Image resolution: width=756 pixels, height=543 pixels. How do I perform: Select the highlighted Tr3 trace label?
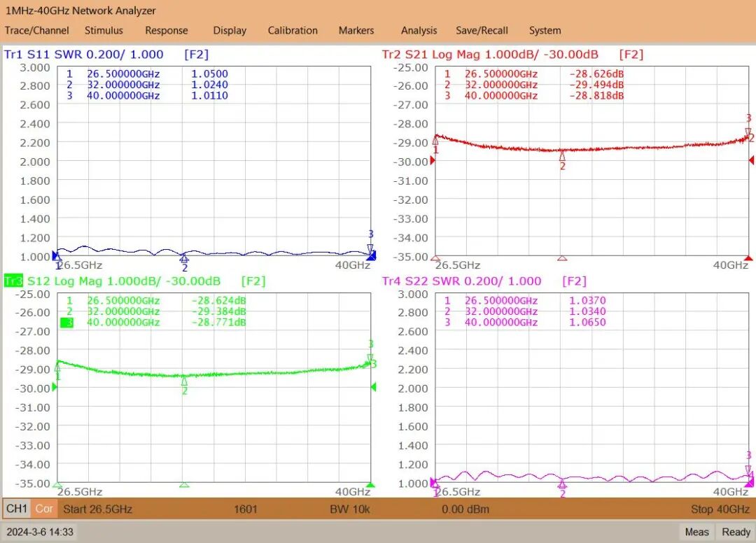pyautogui.click(x=13, y=281)
